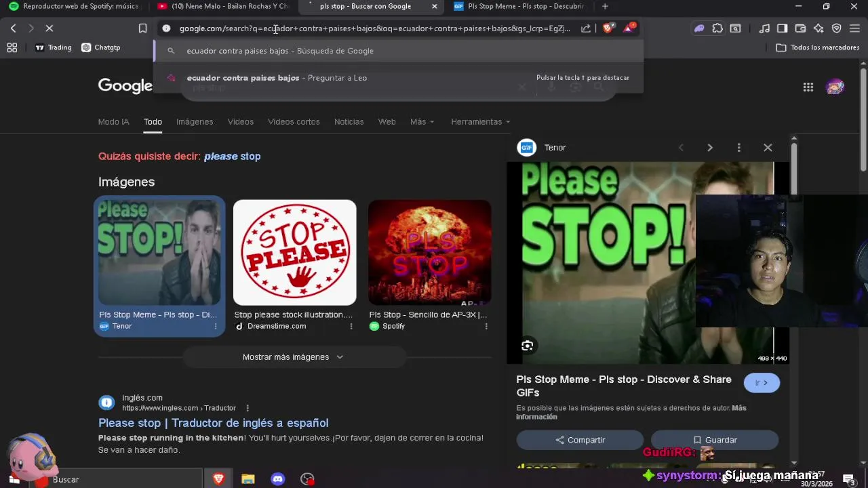Open the Google account profile avatar
Viewport: 868px width, 488px height.
tap(835, 87)
